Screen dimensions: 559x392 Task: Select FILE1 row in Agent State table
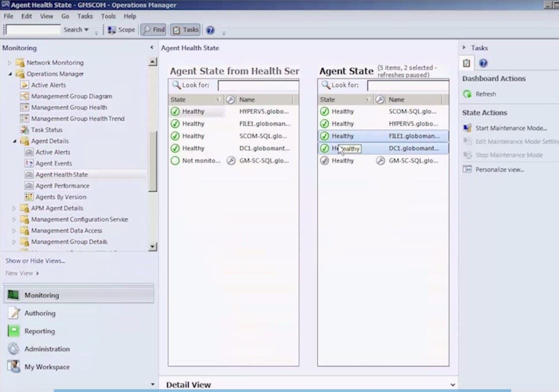click(383, 136)
